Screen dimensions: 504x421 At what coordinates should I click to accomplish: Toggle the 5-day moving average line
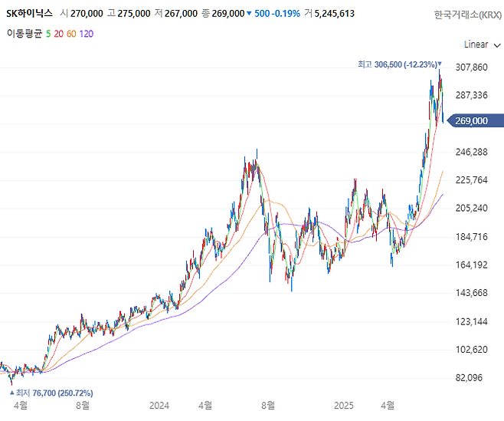[x=48, y=34]
